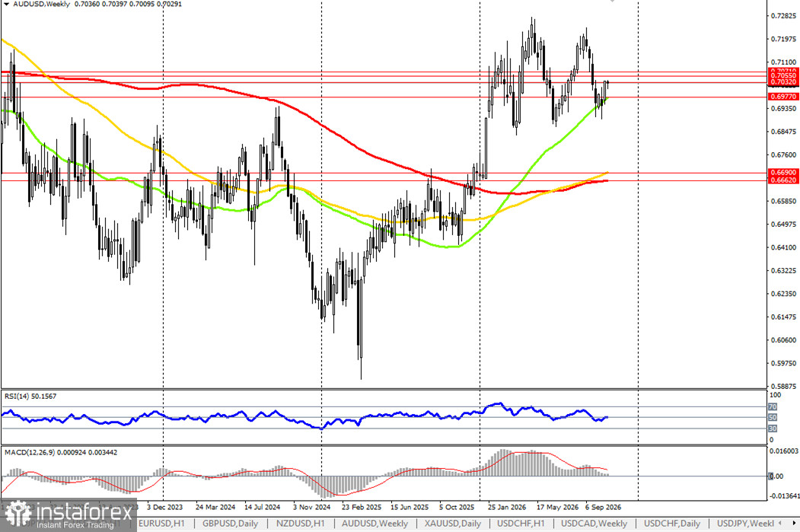Click the 14 Jul 2024 date label
Viewport: 800px width, 532px height.
pos(263,508)
